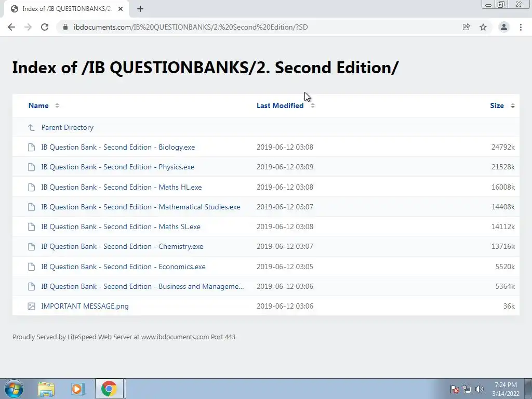Click the 2019-06-12 03:05 date cell
The height and width of the screenshot is (399, 532).
click(285, 267)
